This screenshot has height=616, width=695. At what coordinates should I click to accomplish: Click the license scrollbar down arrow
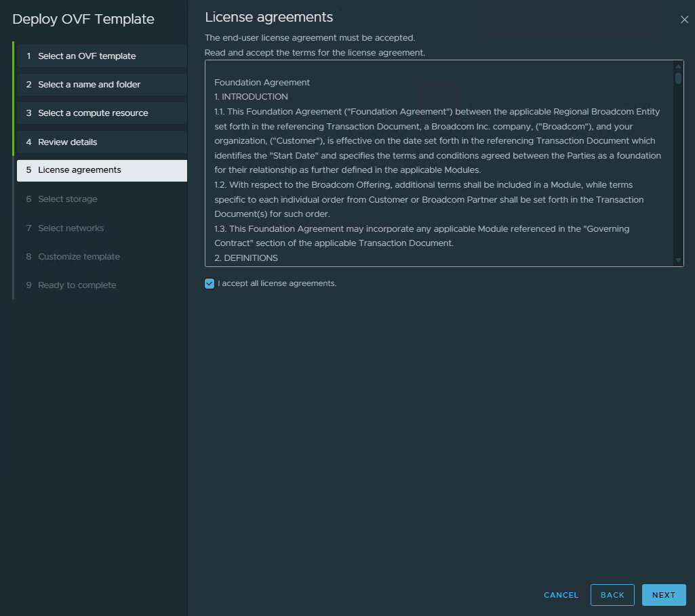[x=678, y=260]
